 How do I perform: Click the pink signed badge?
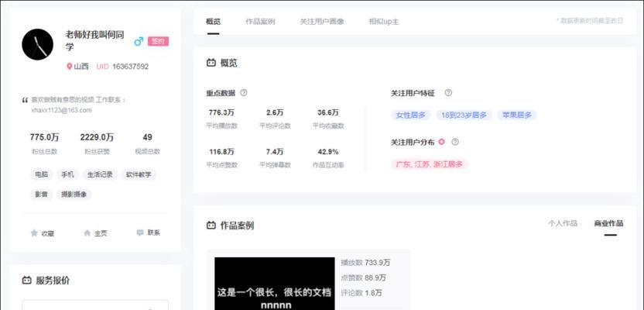tap(158, 41)
